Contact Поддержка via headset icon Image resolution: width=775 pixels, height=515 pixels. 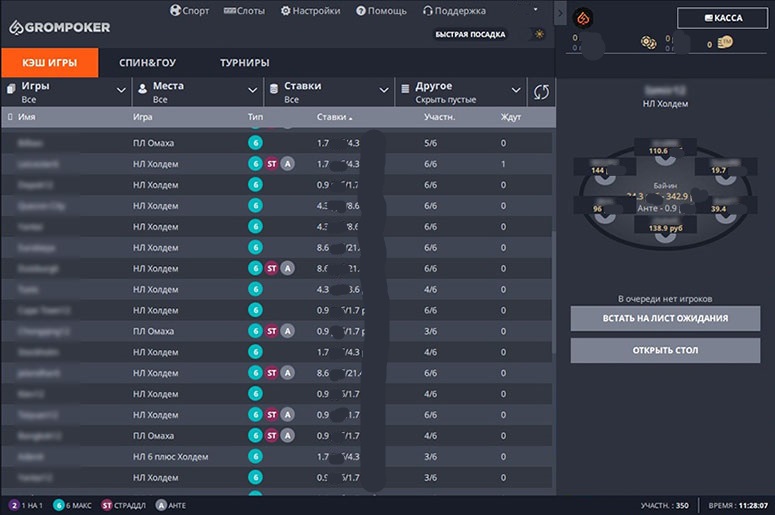coord(428,11)
